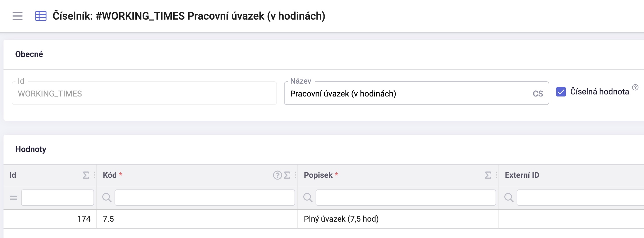The width and height of the screenshot is (644, 238).
Task: Click the search icon in Externí ID filter
Action: 509,198
